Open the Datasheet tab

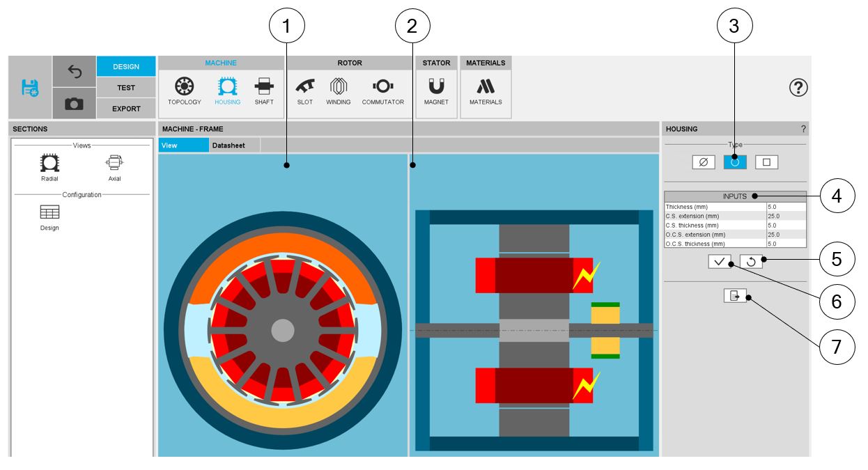[234, 146]
